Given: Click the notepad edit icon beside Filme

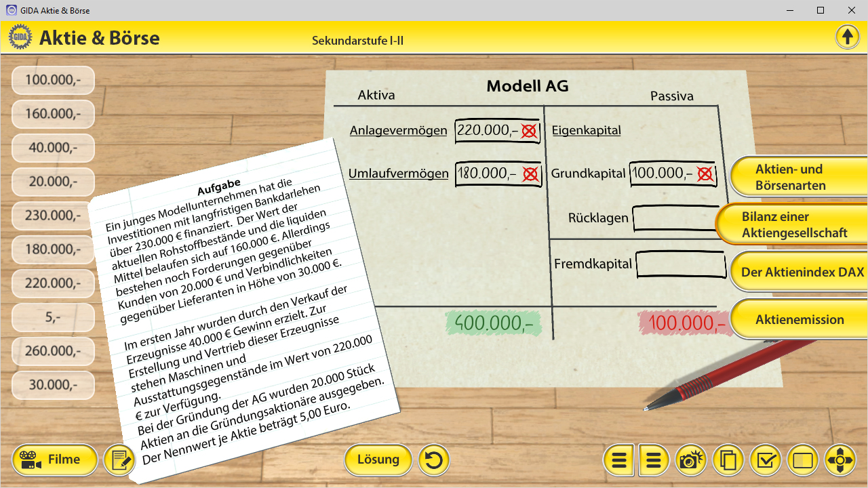Looking at the screenshot, I should [x=119, y=460].
